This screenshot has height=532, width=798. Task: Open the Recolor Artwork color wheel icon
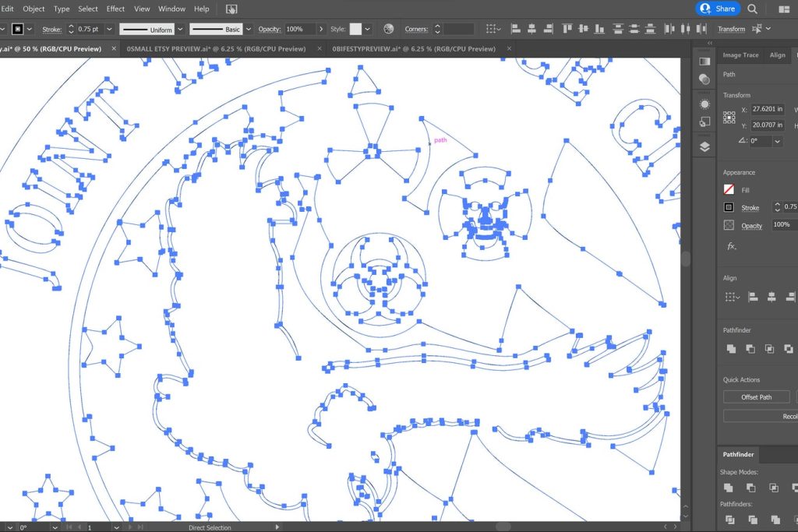pos(388,29)
